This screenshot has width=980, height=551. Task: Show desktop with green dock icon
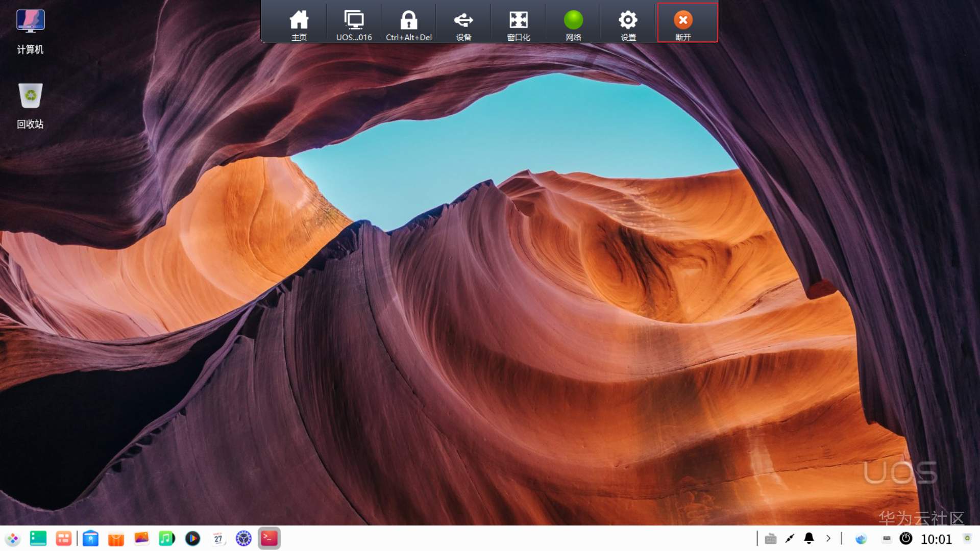pyautogui.click(x=38, y=538)
